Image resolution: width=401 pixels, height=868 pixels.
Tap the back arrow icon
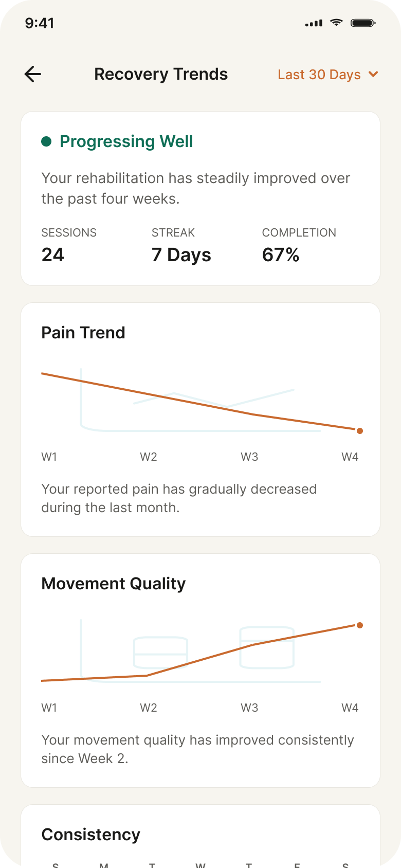pos(33,74)
